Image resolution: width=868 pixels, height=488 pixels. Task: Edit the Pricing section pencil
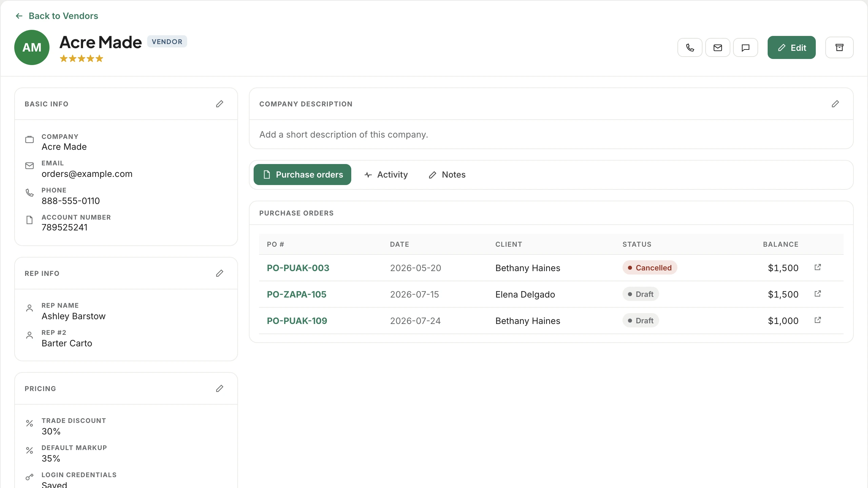(220, 388)
